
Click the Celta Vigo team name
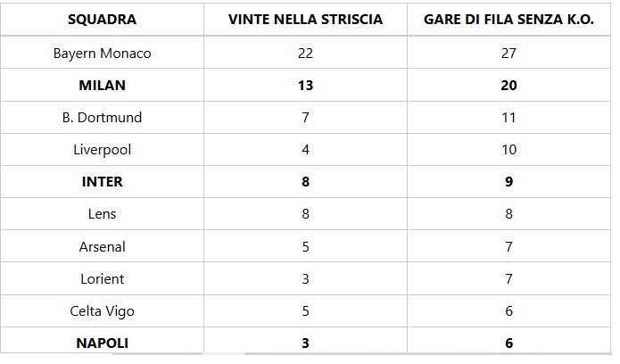(102, 311)
